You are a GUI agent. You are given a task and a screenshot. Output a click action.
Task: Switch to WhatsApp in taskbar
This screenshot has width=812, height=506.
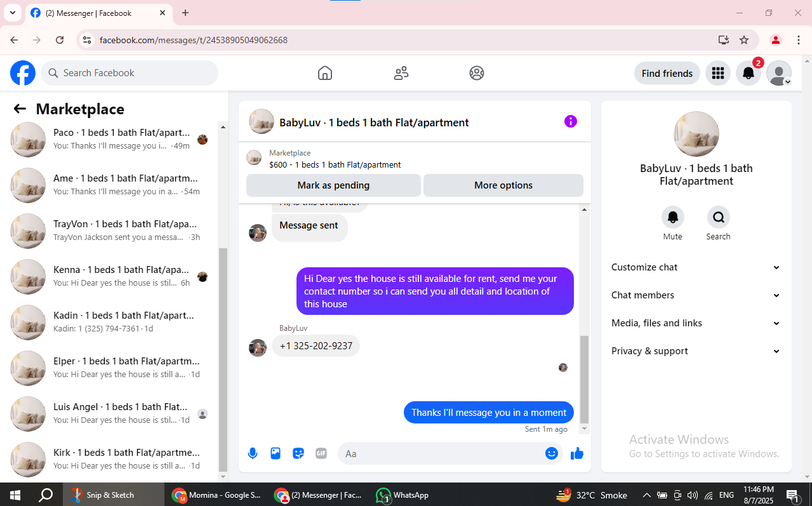404,495
